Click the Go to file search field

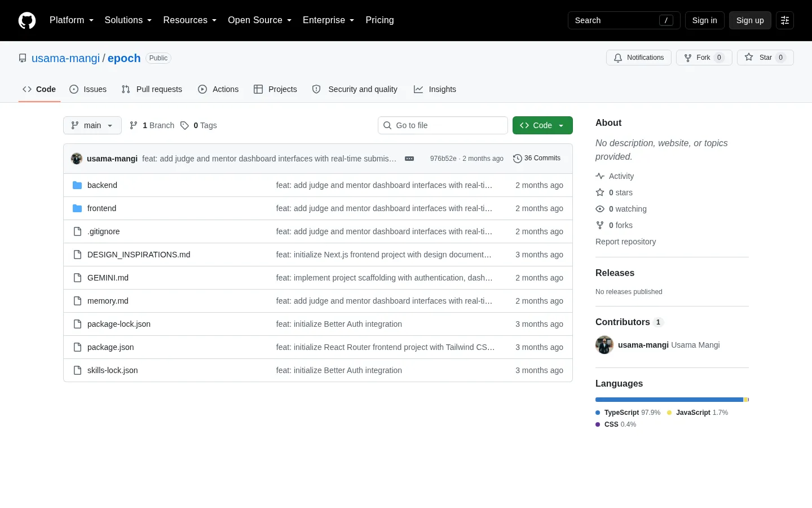[443, 125]
